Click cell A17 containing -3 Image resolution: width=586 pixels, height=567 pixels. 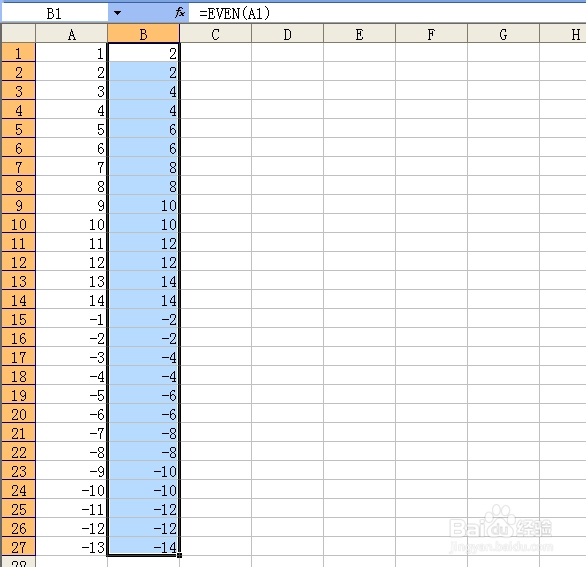(x=71, y=357)
